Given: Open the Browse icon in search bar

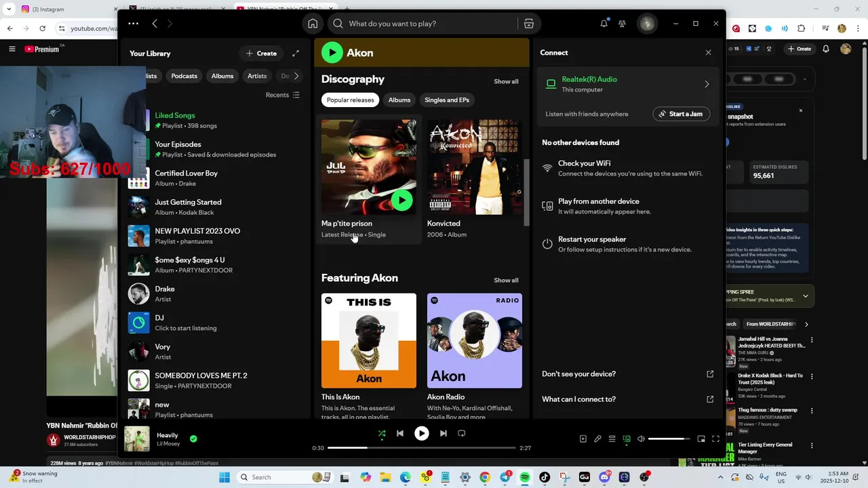Looking at the screenshot, I should 529,24.
